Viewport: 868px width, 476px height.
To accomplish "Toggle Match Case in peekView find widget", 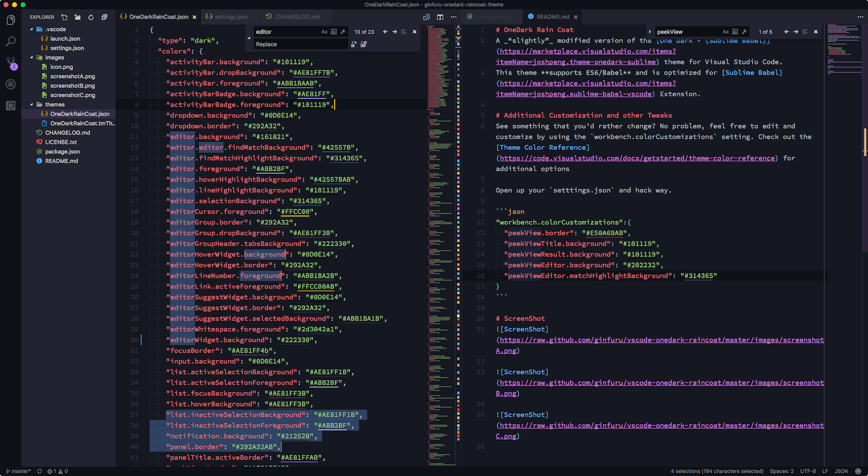I will pyautogui.click(x=725, y=32).
